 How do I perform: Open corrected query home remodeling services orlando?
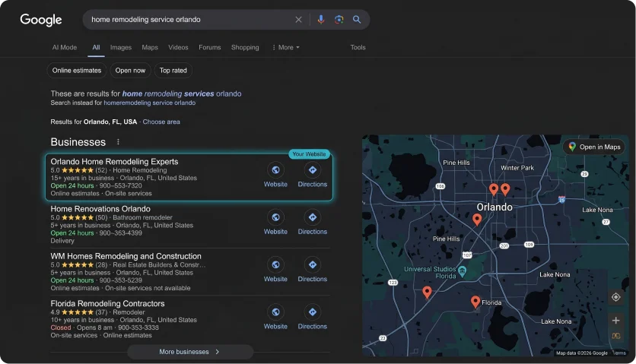pos(182,93)
